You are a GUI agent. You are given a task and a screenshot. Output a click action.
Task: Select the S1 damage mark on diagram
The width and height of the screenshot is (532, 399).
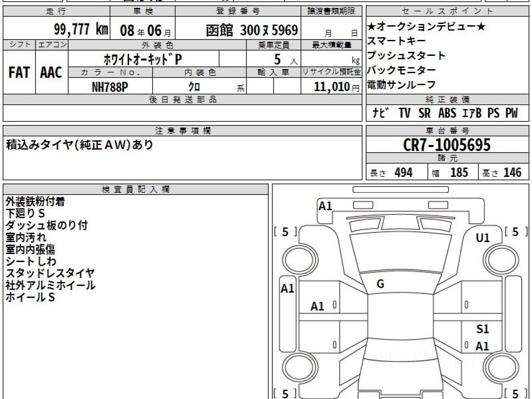(483, 329)
